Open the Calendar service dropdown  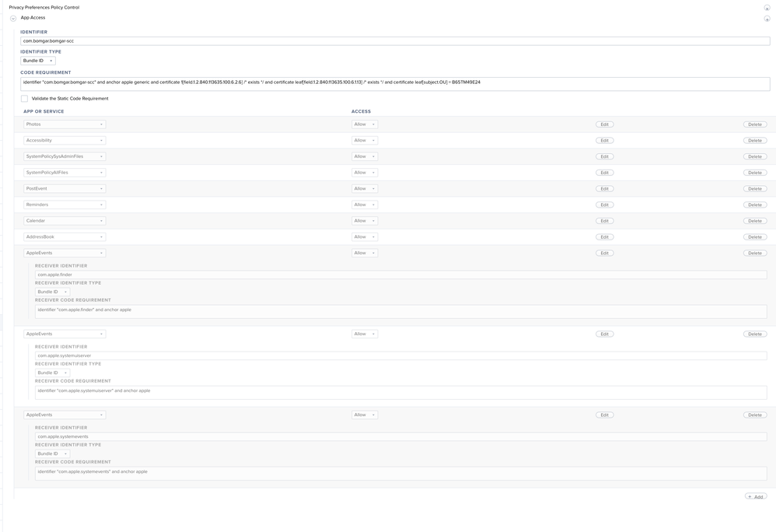pyautogui.click(x=65, y=221)
